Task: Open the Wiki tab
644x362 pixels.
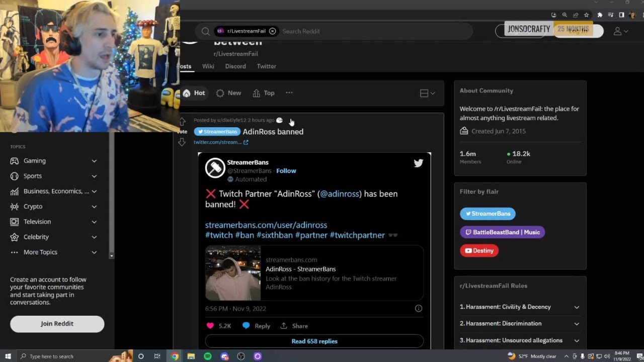Action: coord(208,66)
